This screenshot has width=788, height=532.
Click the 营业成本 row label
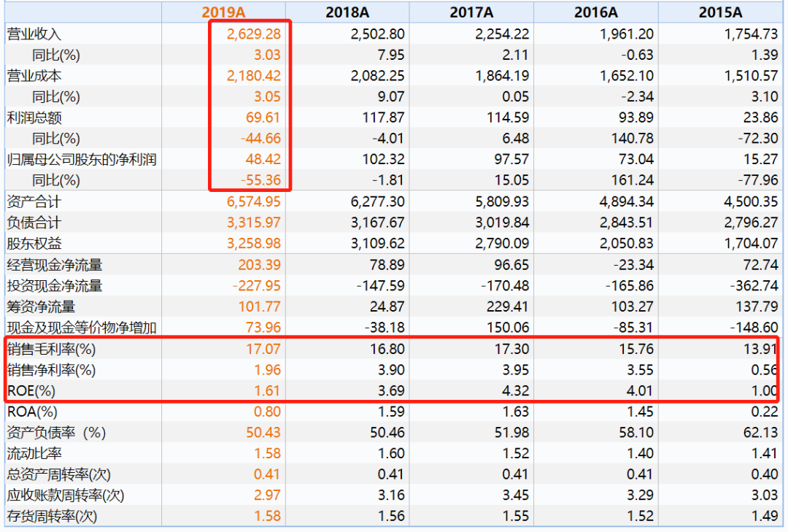pos(34,75)
